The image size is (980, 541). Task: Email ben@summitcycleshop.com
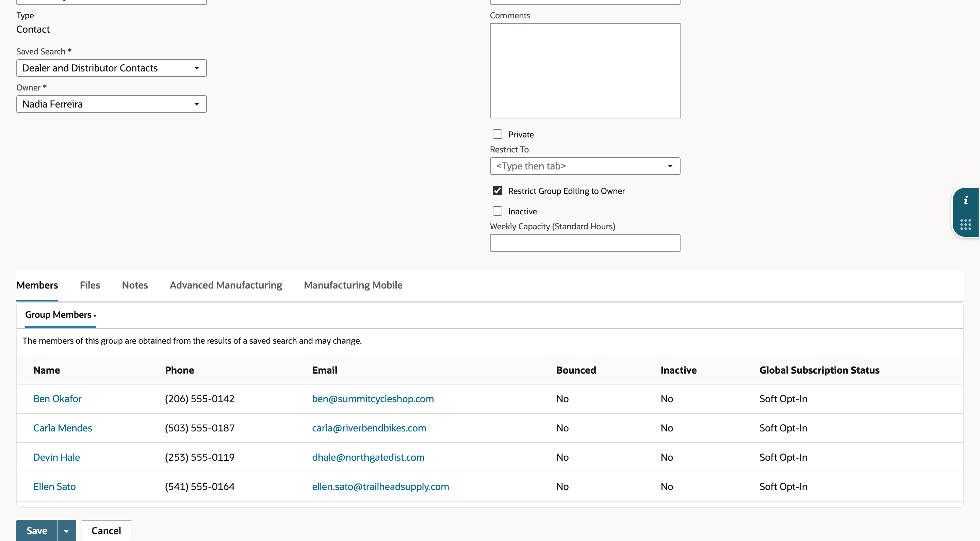[x=373, y=399]
